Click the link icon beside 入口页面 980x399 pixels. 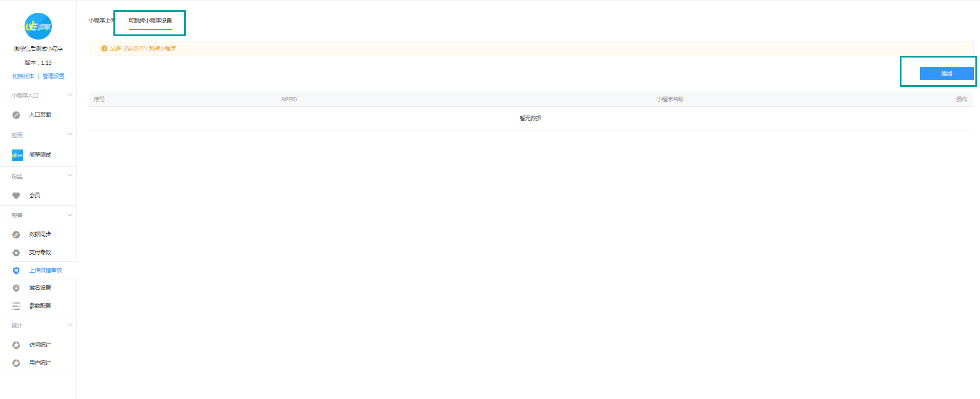(16, 115)
